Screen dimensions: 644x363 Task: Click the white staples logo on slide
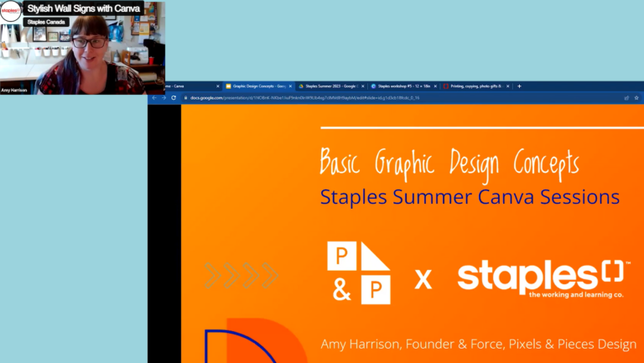[x=545, y=277]
